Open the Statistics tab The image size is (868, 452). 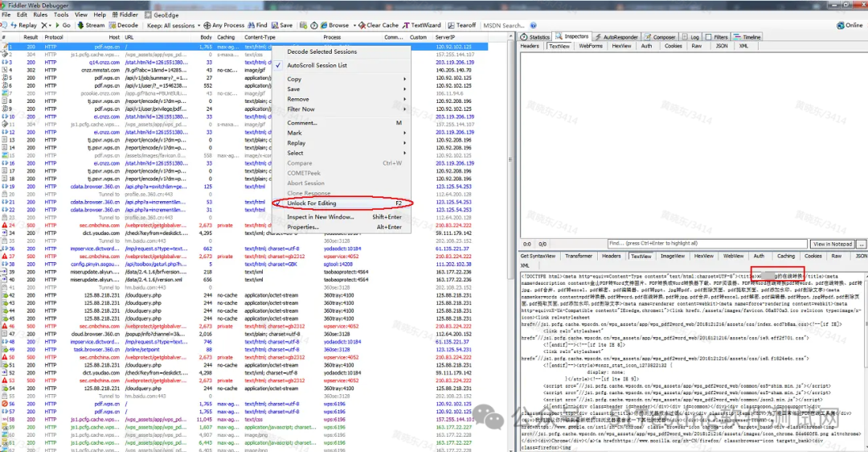tap(534, 37)
